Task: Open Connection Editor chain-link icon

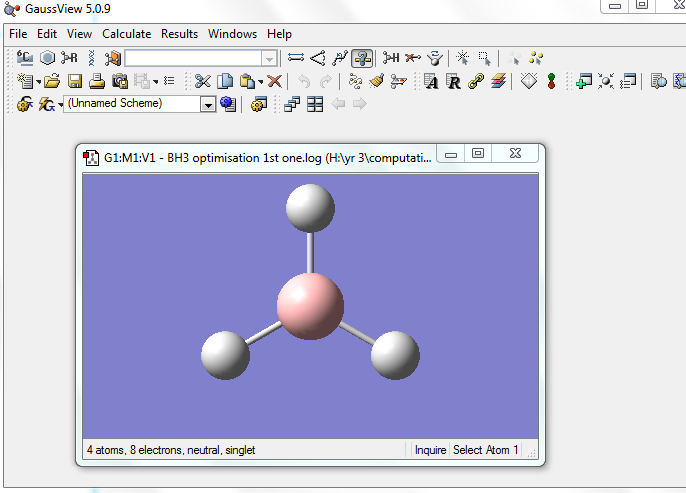Action: pos(476,81)
